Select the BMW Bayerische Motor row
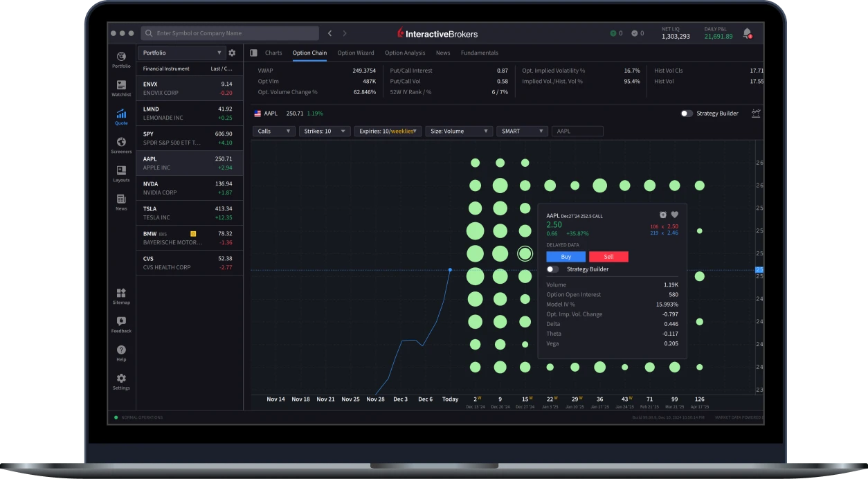 190,238
